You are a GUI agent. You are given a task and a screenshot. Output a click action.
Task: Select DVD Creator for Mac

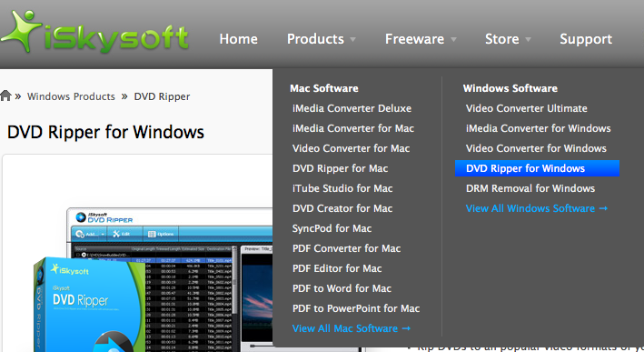pos(342,208)
